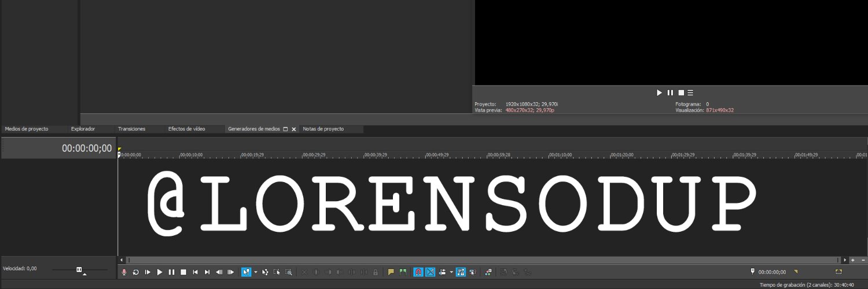Toggle Automatic Crossfades button
Screen dimensions: 868x289
(430, 272)
